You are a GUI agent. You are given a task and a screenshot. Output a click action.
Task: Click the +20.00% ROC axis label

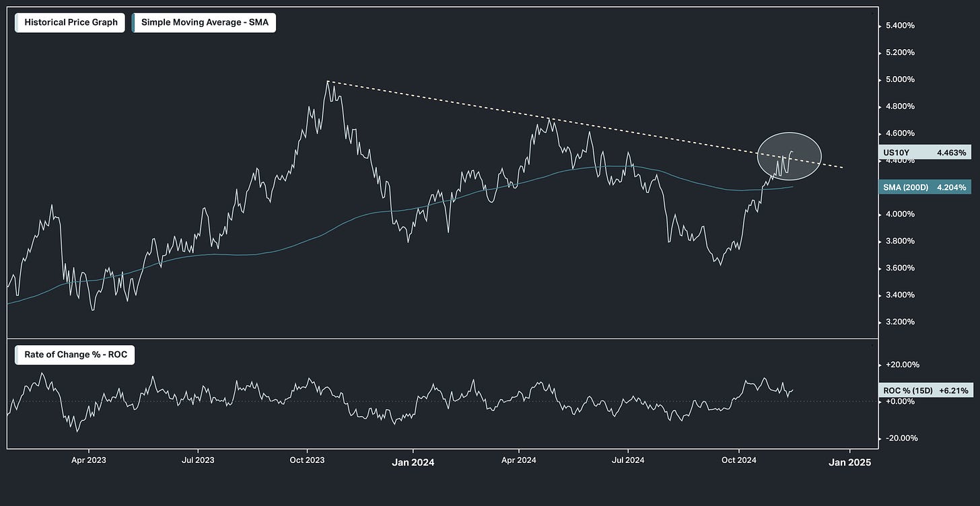903,365
